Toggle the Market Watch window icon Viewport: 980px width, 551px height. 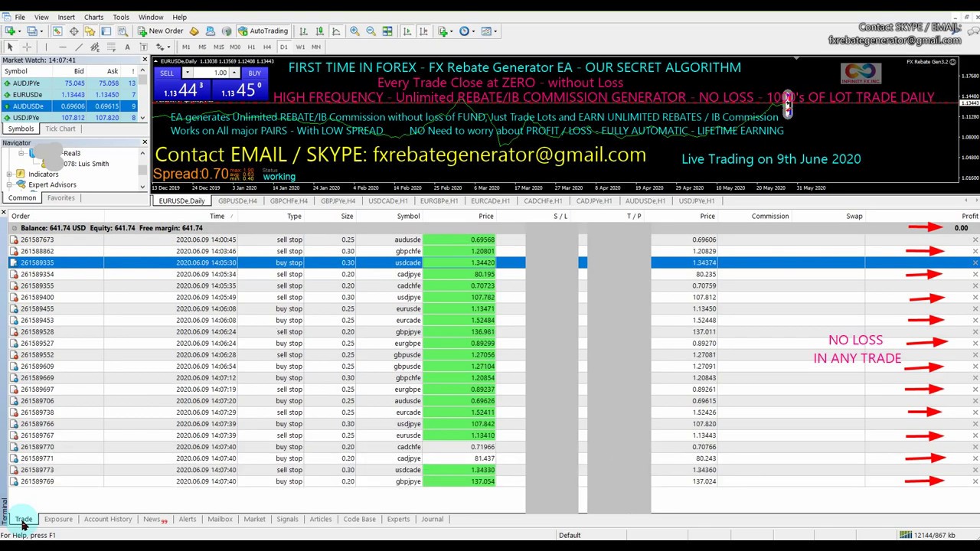click(x=57, y=31)
